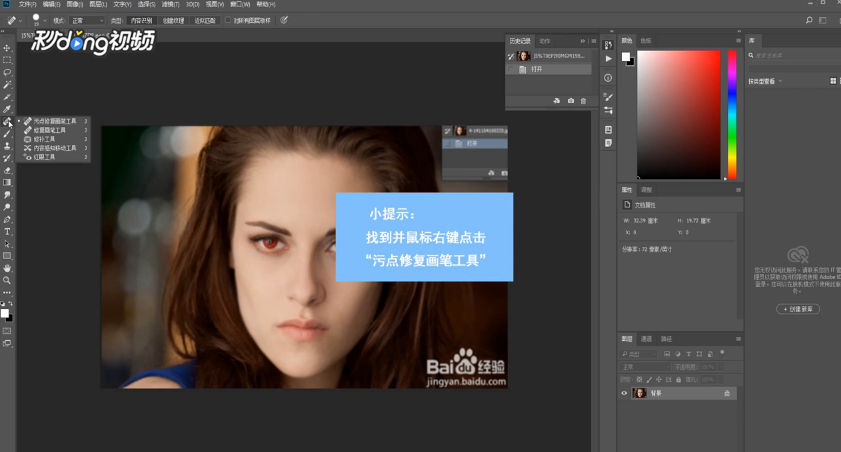Open the 模式 blending mode dropdown

pyautogui.click(x=87, y=20)
